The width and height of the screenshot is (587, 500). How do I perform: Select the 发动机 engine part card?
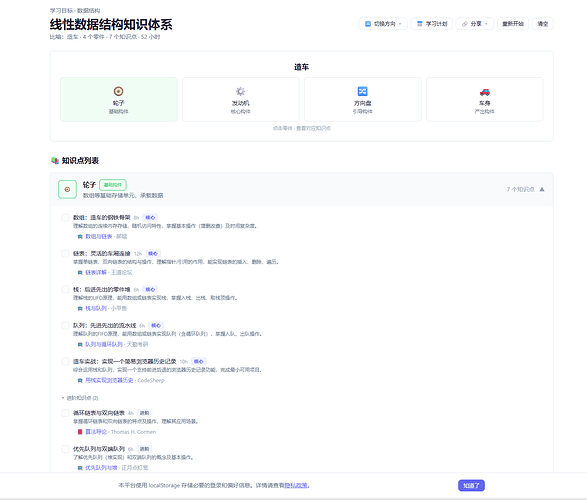241,99
